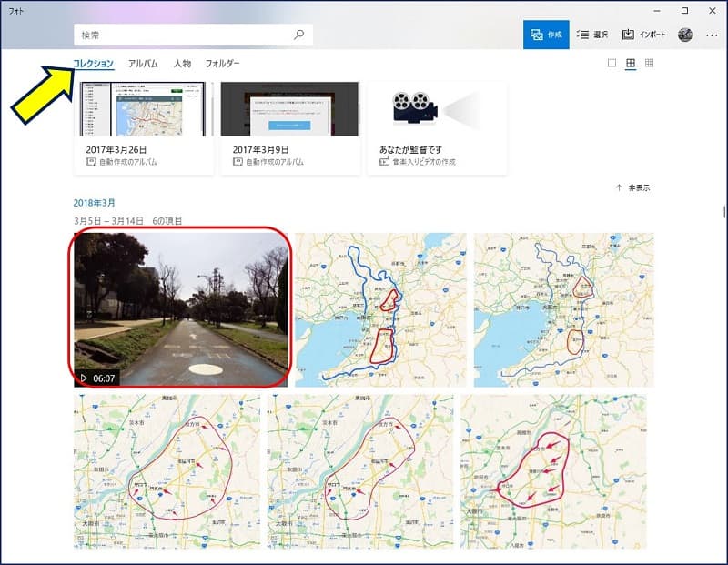Switch to small grid thumbnail view
Screen dimensions: 728x565
pos(649,64)
